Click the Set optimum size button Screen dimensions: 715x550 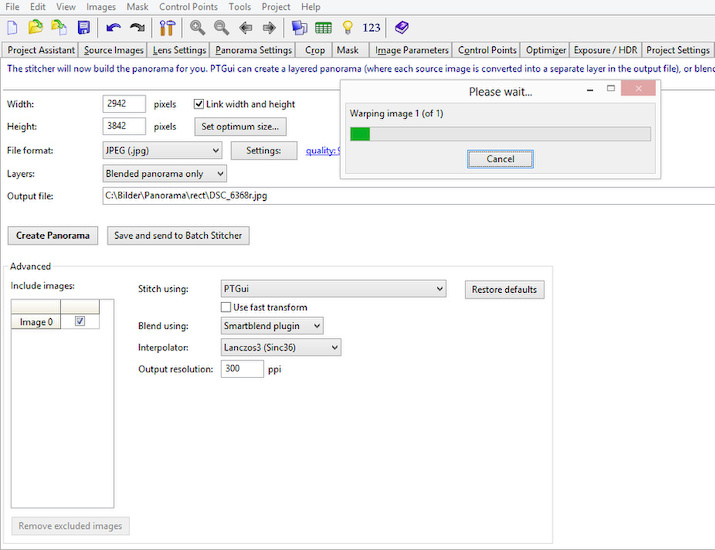coord(241,127)
